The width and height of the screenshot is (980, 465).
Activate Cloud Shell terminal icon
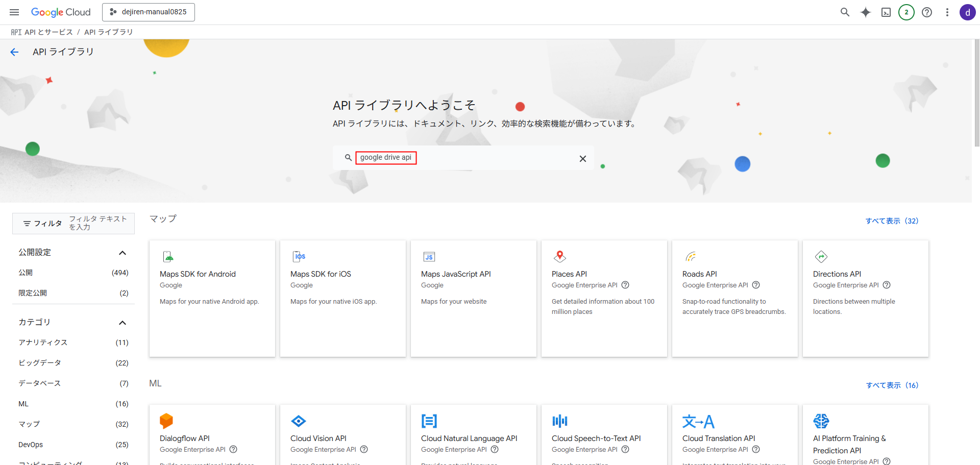(x=886, y=12)
